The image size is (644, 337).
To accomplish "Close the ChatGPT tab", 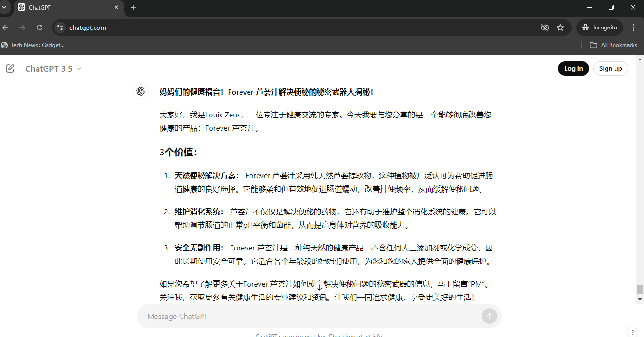I will (116, 7).
